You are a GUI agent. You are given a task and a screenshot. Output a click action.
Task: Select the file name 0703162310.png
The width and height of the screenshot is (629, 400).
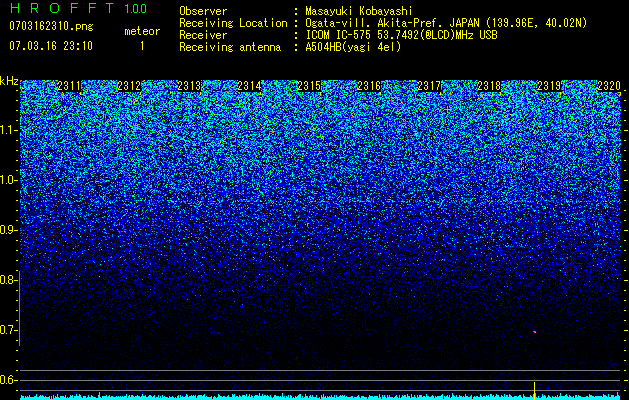[51, 26]
